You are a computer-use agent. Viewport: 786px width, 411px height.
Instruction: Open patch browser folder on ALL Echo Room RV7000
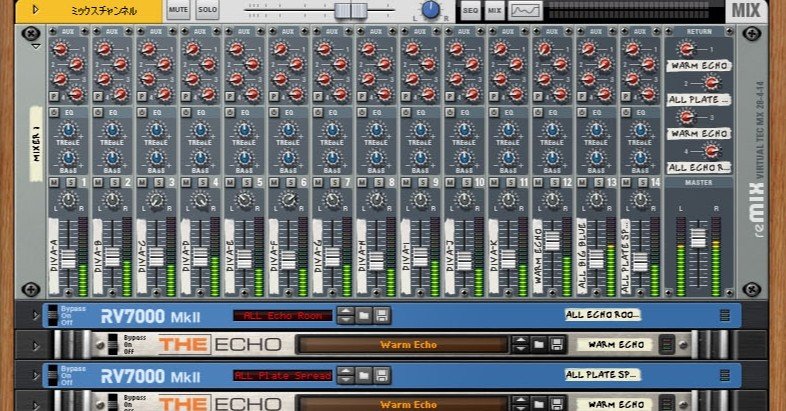[364, 316]
